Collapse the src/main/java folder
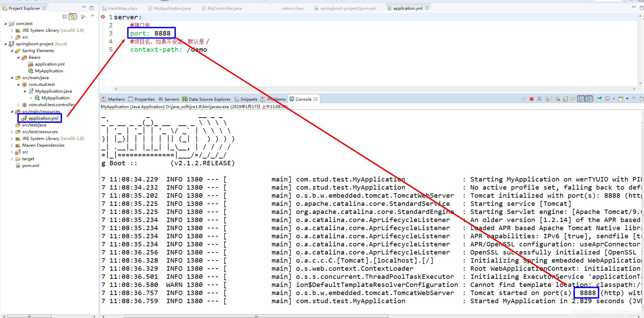Screen dimensions: 644x318 tap(12, 78)
